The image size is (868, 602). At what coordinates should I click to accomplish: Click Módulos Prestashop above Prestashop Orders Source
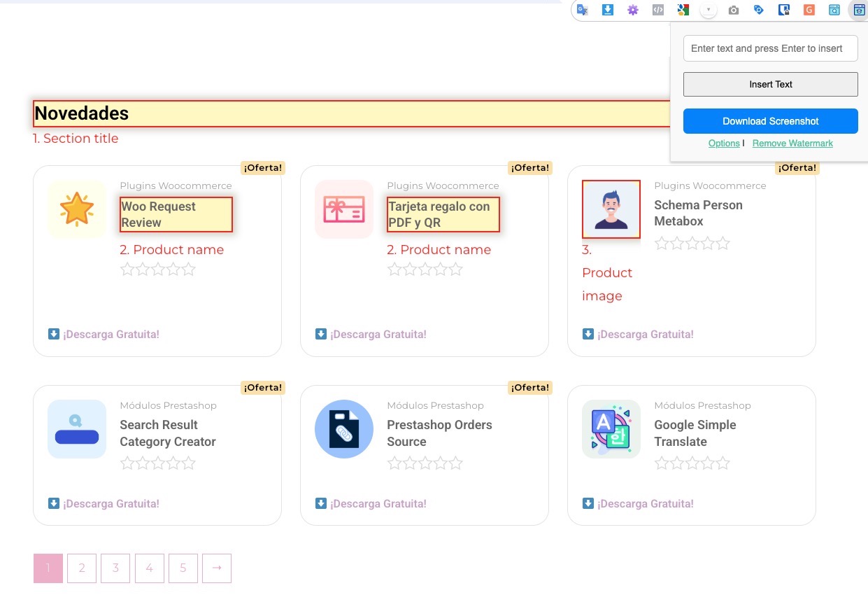pos(435,405)
